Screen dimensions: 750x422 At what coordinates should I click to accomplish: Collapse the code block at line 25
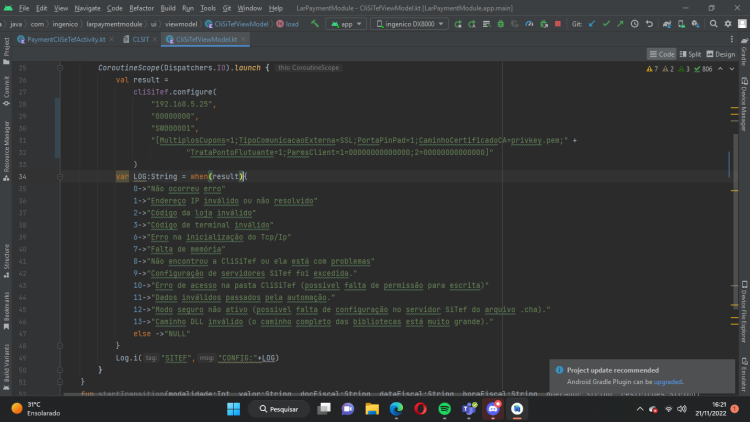click(x=60, y=68)
